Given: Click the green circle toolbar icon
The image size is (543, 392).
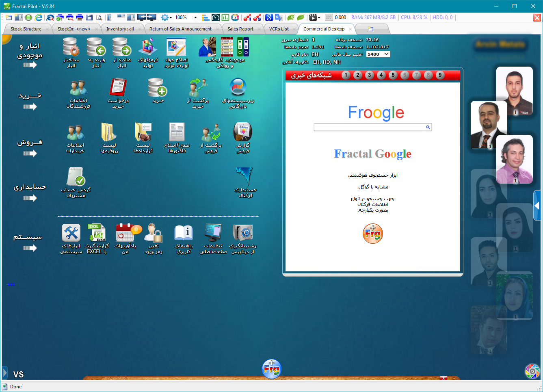Looking at the screenshot, I should 28,17.
